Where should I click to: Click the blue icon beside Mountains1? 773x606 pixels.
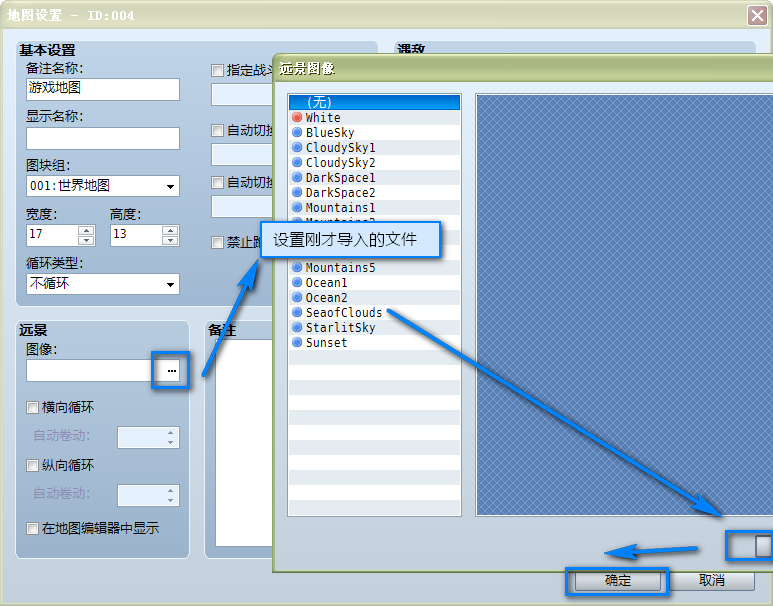[x=297, y=207]
